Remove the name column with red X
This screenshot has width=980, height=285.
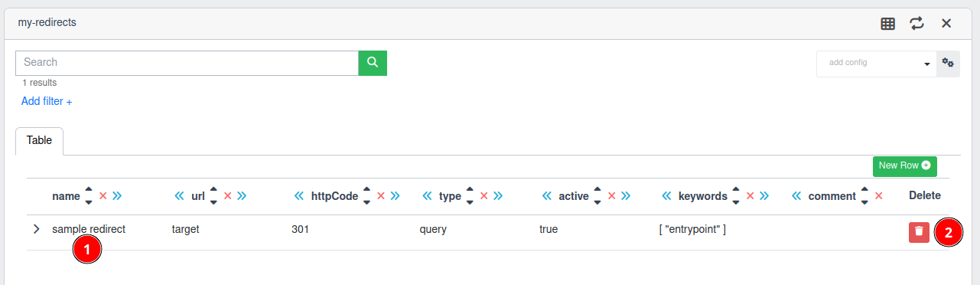pyautogui.click(x=103, y=196)
